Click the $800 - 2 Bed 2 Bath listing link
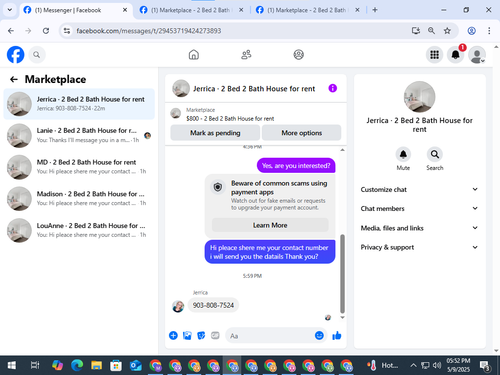Screen dimensions: 500x375 tap(230, 119)
